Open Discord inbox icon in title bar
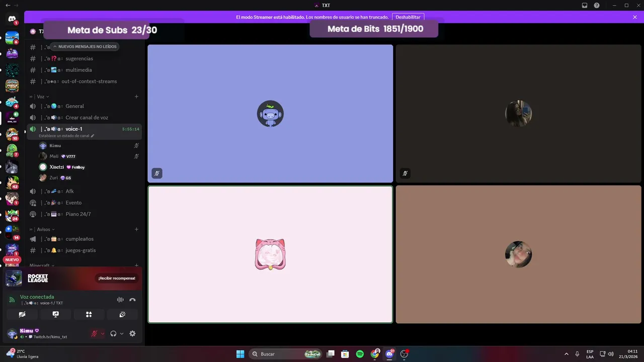 coord(585,6)
